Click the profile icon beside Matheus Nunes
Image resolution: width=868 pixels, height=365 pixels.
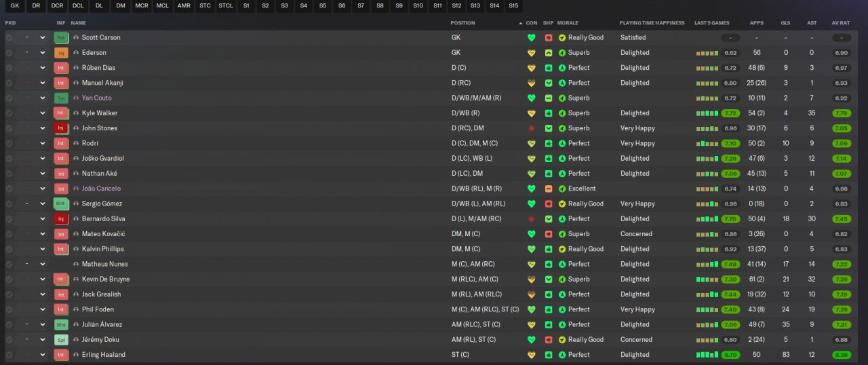(76, 265)
